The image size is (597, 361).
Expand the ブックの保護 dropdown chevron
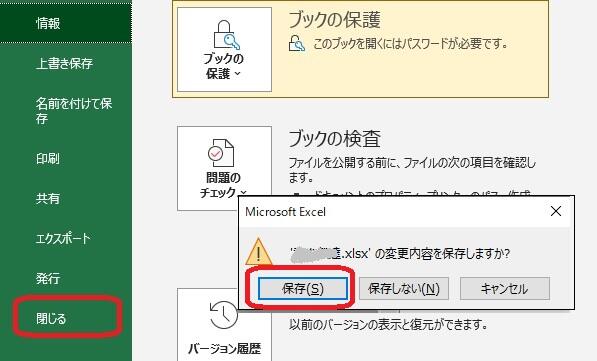pyautogui.click(x=238, y=73)
